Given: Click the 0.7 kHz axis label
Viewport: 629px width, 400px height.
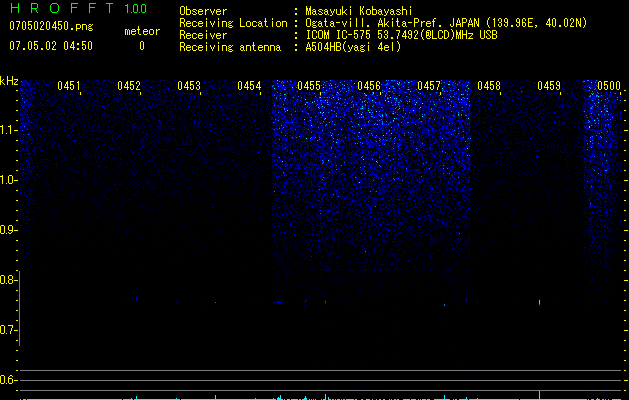Looking at the screenshot, I should click(x=8, y=330).
